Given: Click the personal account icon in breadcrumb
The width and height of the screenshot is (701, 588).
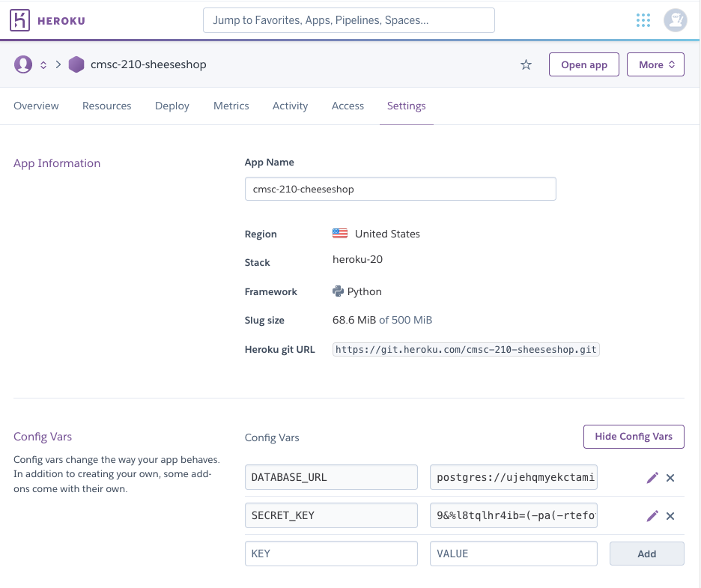Looking at the screenshot, I should (x=23, y=64).
